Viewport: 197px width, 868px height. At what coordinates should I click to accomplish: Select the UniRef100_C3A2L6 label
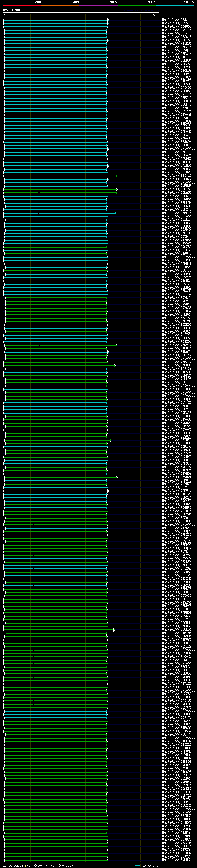pyautogui.click(x=177, y=47)
